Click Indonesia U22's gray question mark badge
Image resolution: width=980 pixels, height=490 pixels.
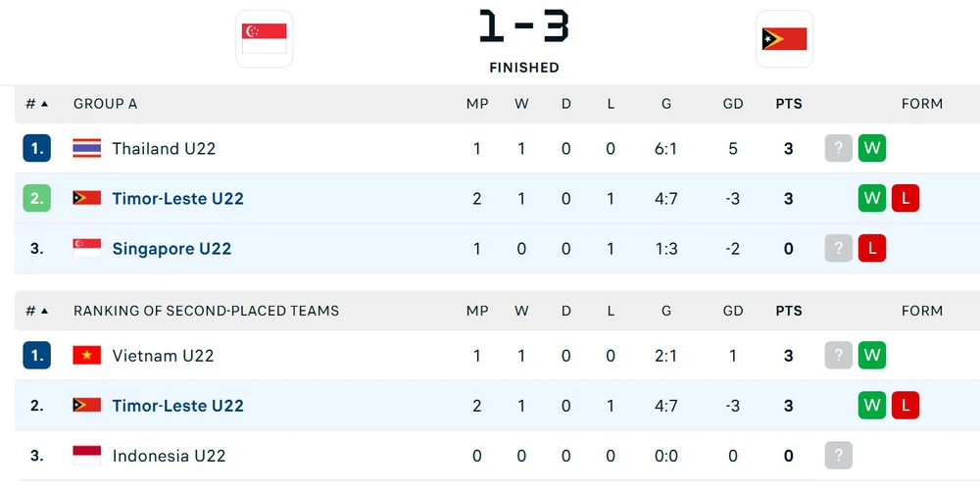pos(839,456)
